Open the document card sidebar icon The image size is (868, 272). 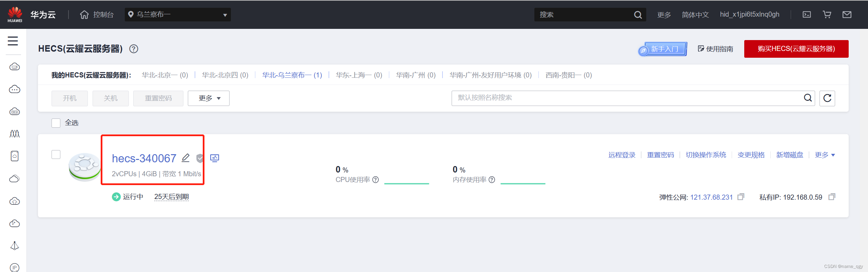pos(14,156)
